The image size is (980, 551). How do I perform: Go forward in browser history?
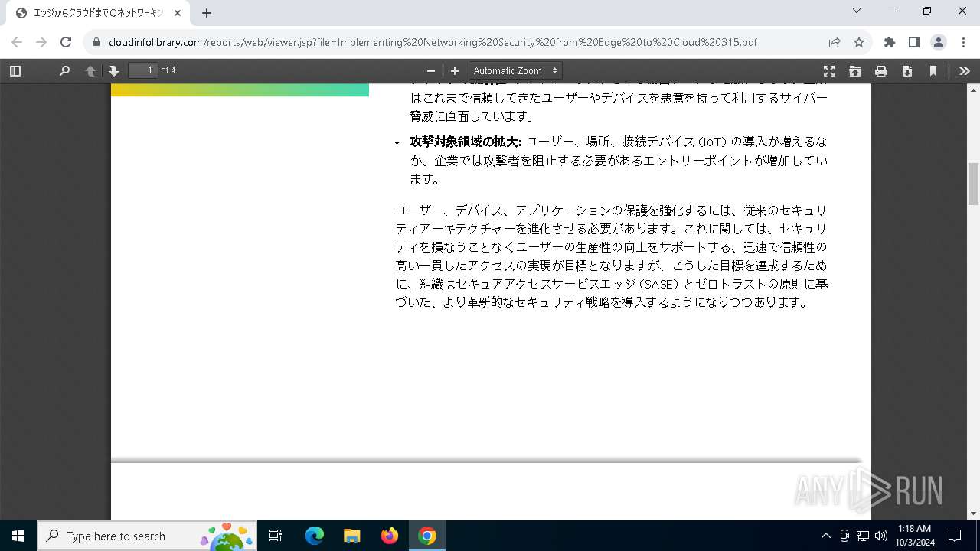click(41, 42)
